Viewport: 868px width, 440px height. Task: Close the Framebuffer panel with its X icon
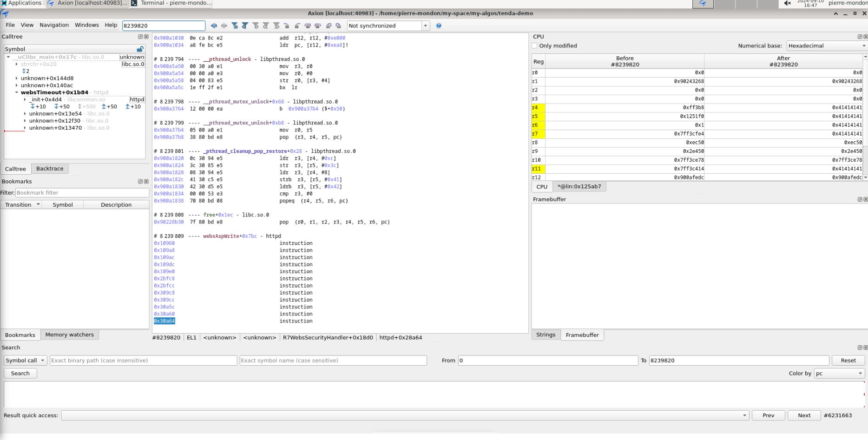click(x=865, y=199)
